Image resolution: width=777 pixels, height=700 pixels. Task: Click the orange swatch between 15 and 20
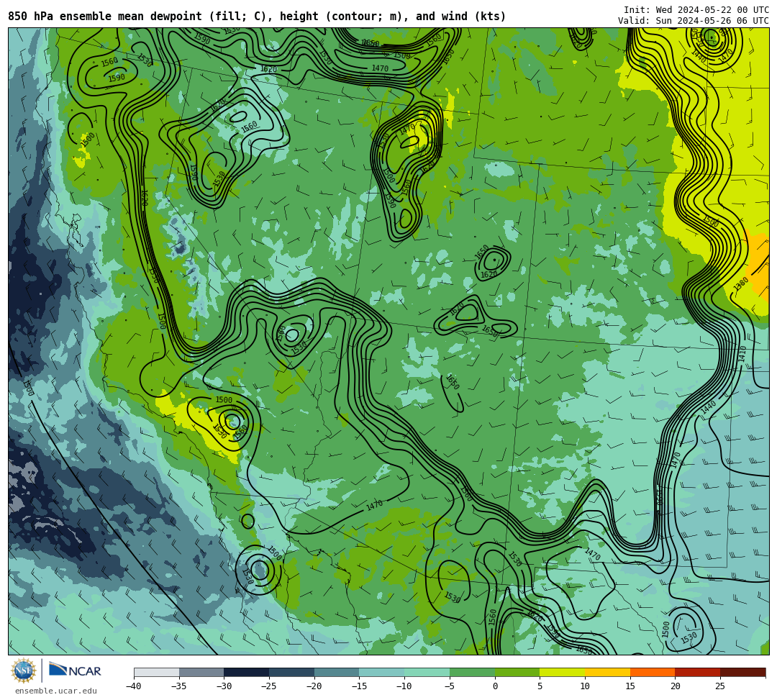tap(653, 672)
